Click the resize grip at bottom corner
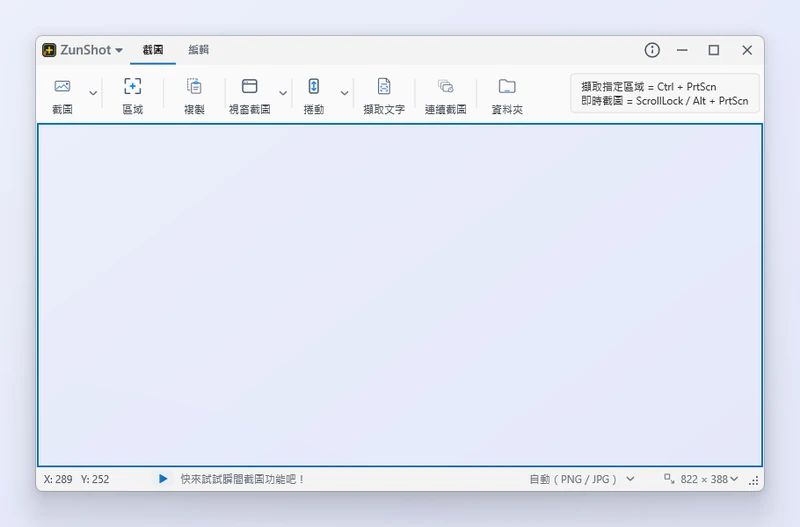Image resolution: width=800 pixels, height=527 pixels. [x=754, y=481]
